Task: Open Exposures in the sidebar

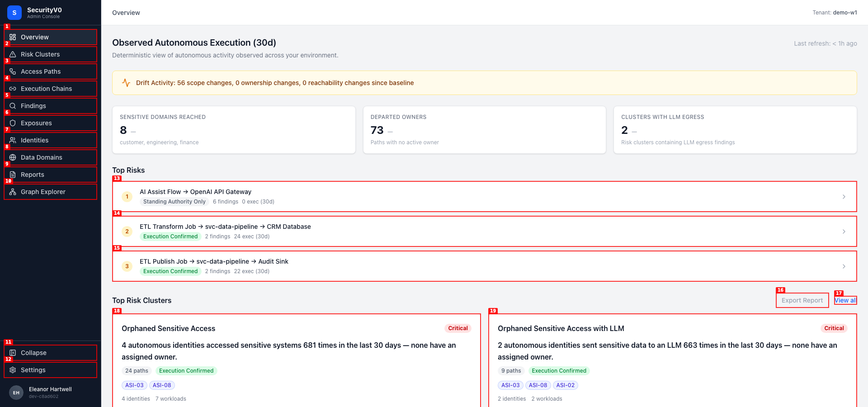Action: (51, 123)
